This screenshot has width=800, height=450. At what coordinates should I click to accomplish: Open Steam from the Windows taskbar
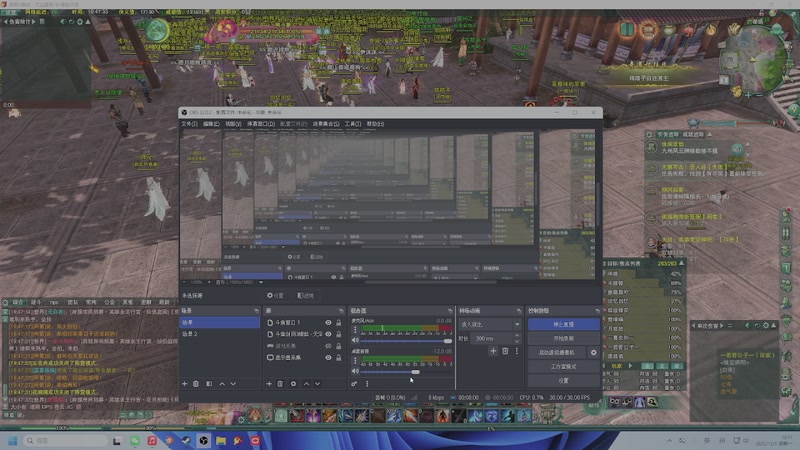coord(186,441)
